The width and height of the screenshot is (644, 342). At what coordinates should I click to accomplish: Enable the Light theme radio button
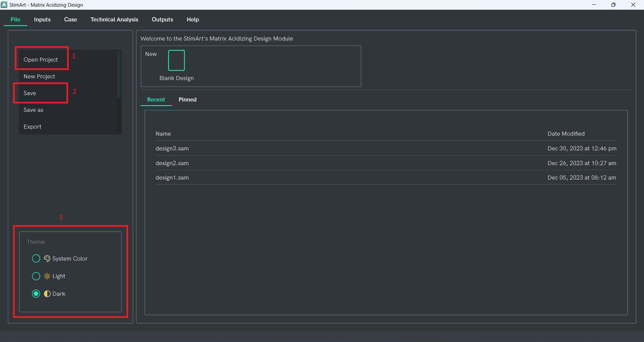pos(36,276)
